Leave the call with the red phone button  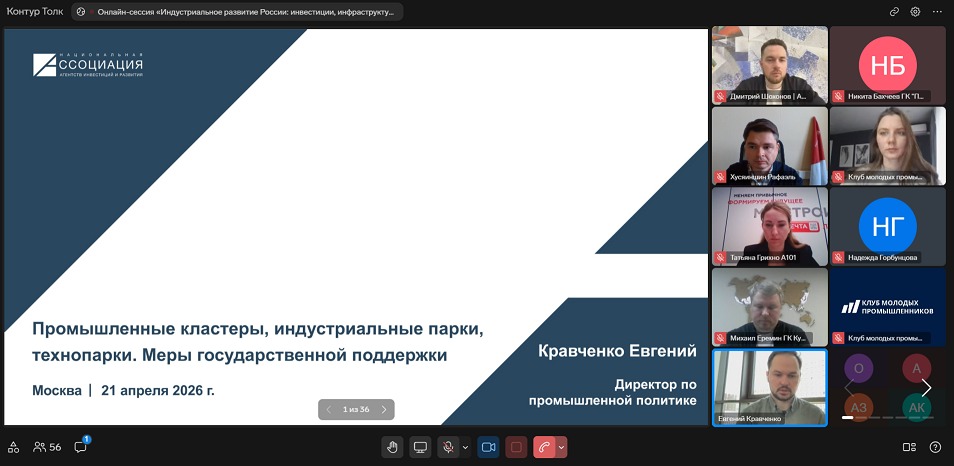(x=544, y=447)
